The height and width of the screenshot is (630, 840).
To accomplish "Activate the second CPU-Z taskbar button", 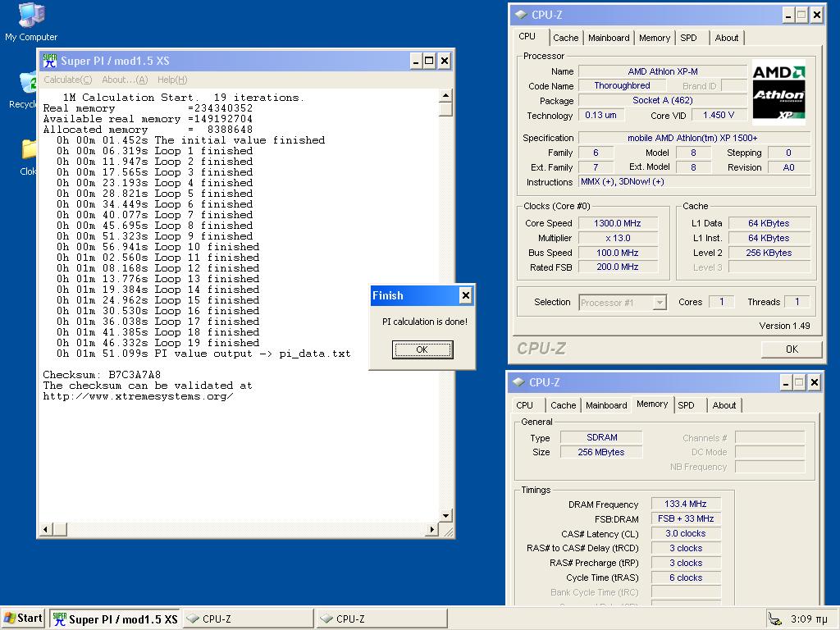I will pyautogui.click(x=382, y=619).
